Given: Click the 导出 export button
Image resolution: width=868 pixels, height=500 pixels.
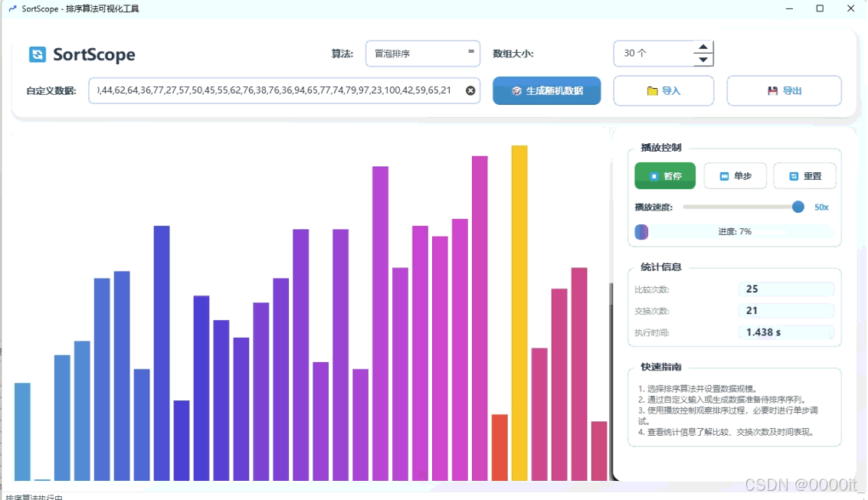Looking at the screenshot, I should tap(784, 90).
